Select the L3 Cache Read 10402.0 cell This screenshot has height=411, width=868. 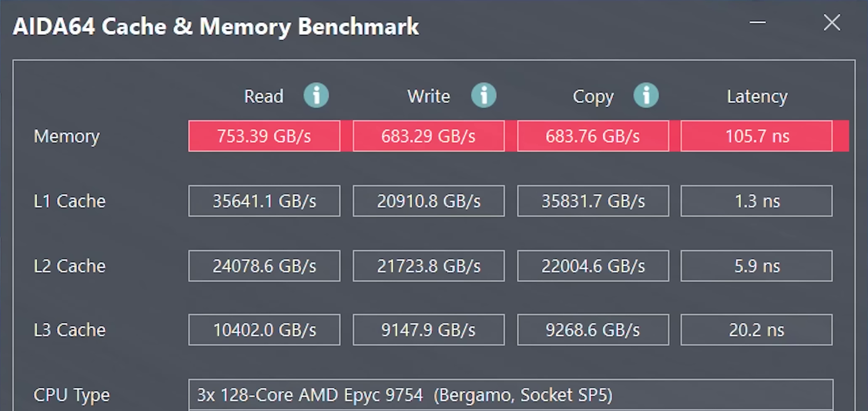[264, 329]
